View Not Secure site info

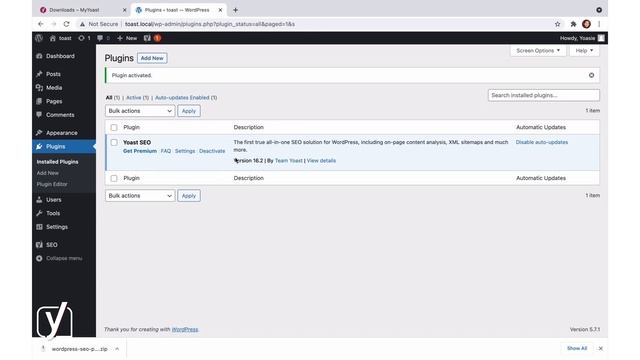click(x=99, y=24)
